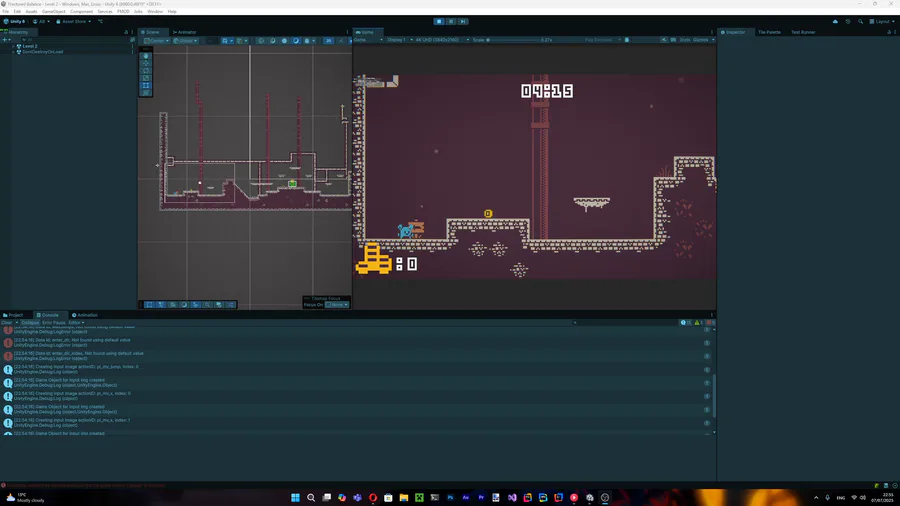Open the Global rotation mode dropdown
This screenshot has width=900, height=506.
tap(185, 41)
